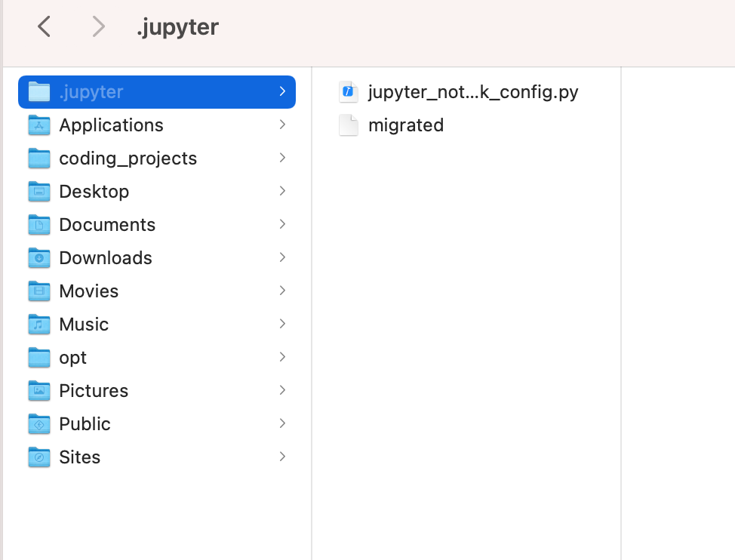Viewport: 735px width, 560px height.
Task: Click the coding_projects folder icon
Action: point(39,158)
